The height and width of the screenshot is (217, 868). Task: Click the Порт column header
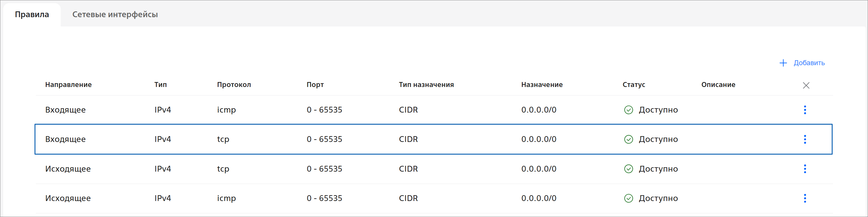[x=315, y=85]
